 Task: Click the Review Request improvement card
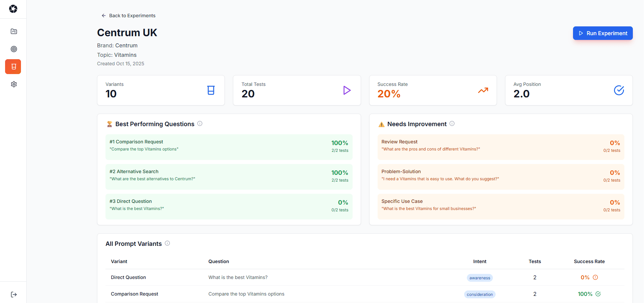(x=500, y=147)
